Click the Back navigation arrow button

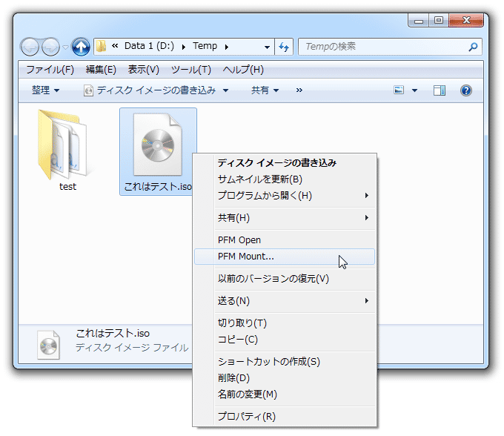click(x=30, y=47)
